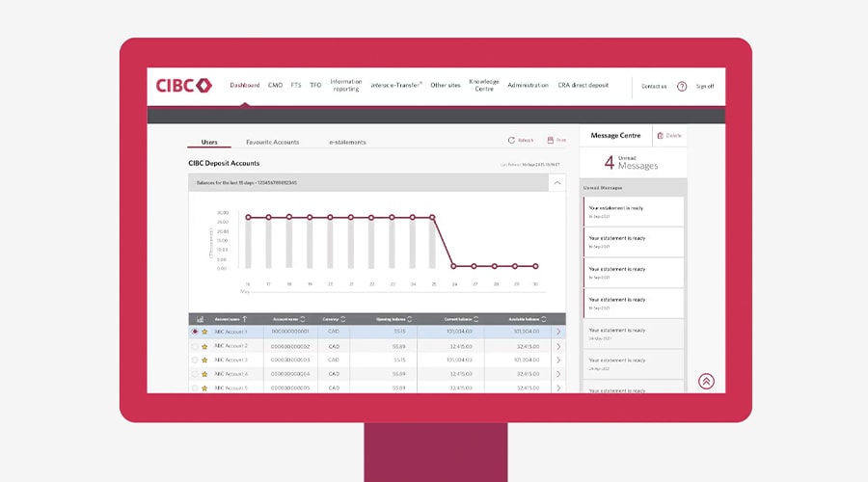Select the ABC Account 5 radio button
Screen dimensions: 868x482
194,388
